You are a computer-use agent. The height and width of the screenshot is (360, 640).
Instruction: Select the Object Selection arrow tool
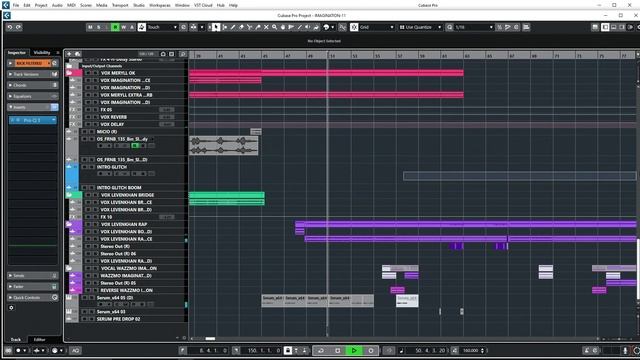click(x=216, y=27)
